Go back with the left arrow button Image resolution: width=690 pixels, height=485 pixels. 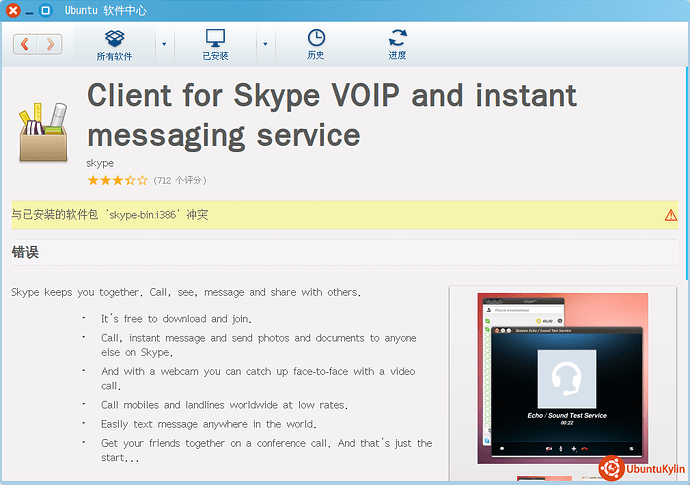click(25, 44)
